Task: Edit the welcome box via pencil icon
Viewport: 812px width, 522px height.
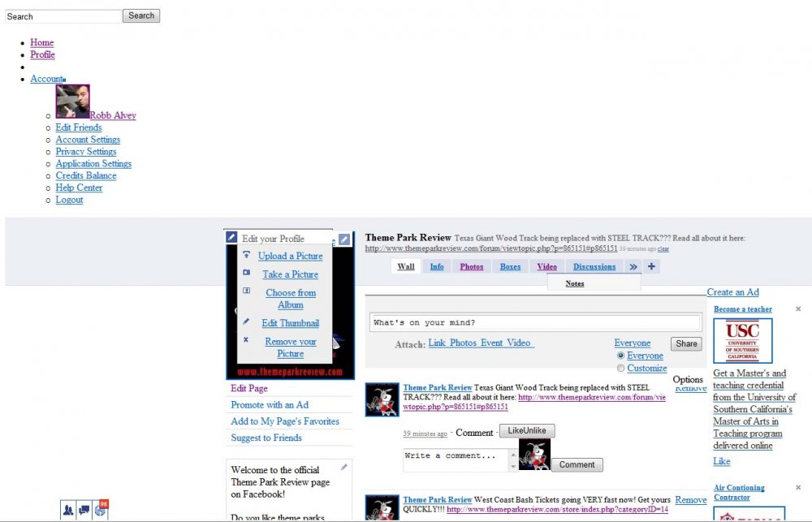Action: (344, 467)
